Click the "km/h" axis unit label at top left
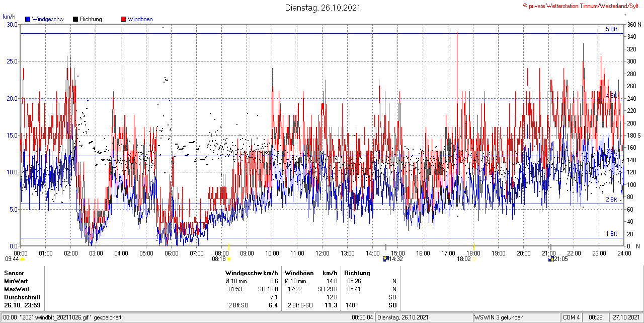The width and height of the screenshot is (644, 323). (x=9, y=17)
